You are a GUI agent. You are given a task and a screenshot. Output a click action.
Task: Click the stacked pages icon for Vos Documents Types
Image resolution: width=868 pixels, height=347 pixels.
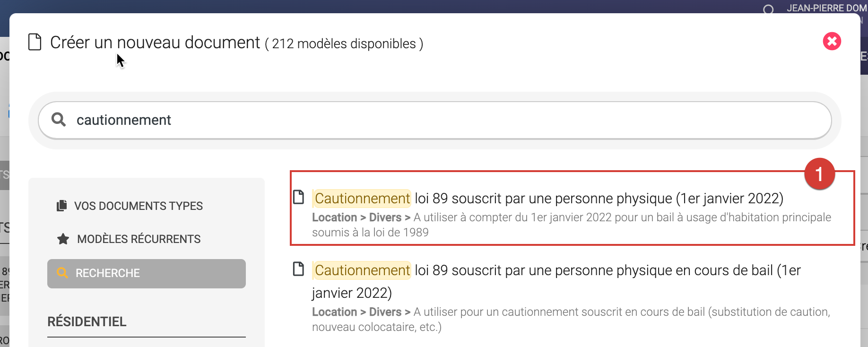pos(61,206)
